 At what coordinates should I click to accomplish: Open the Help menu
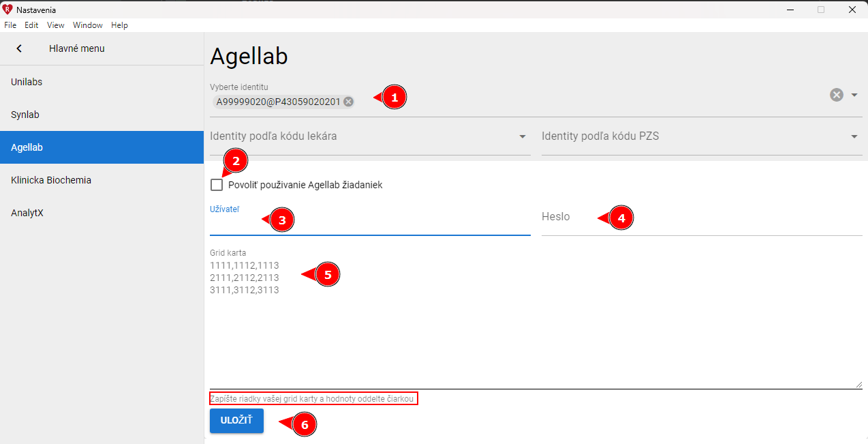pyautogui.click(x=119, y=25)
